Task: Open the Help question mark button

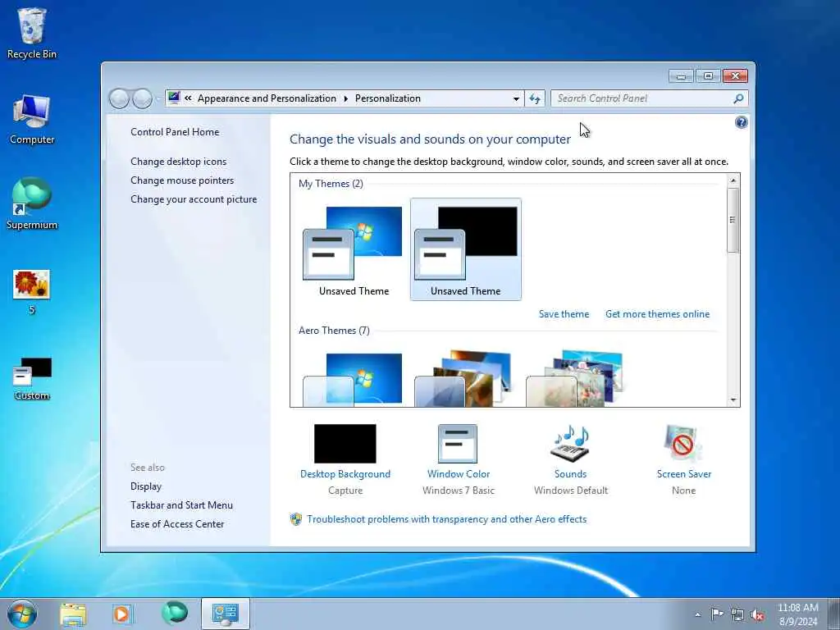Action: pyautogui.click(x=741, y=123)
